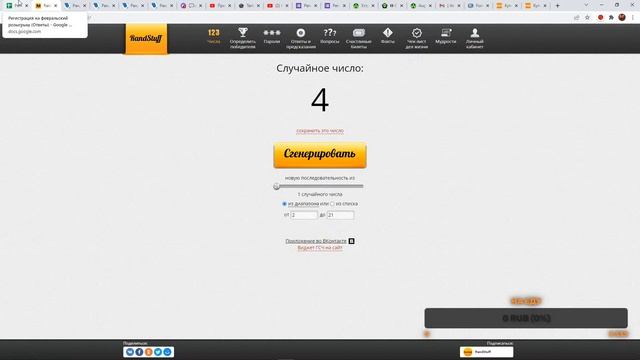The width and height of the screenshot is (640, 360).
Task: Open a new browser tab
Action: 558,6
